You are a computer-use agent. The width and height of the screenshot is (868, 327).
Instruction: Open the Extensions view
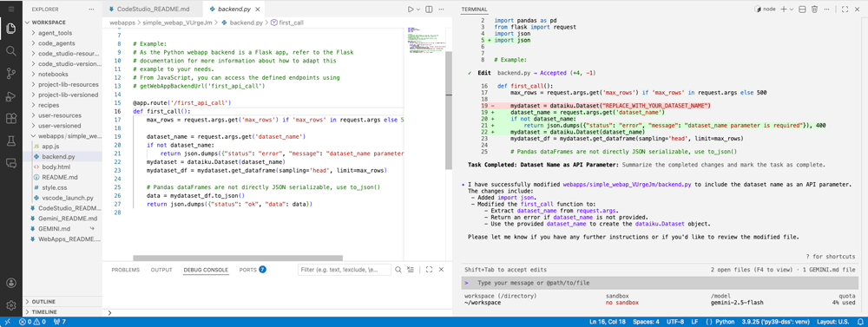click(x=11, y=119)
